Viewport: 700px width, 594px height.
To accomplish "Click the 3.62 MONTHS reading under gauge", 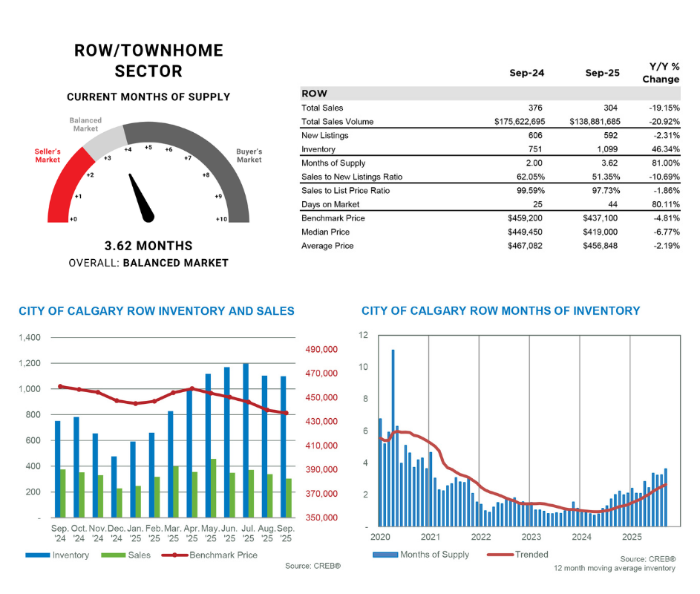I will click(149, 246).
